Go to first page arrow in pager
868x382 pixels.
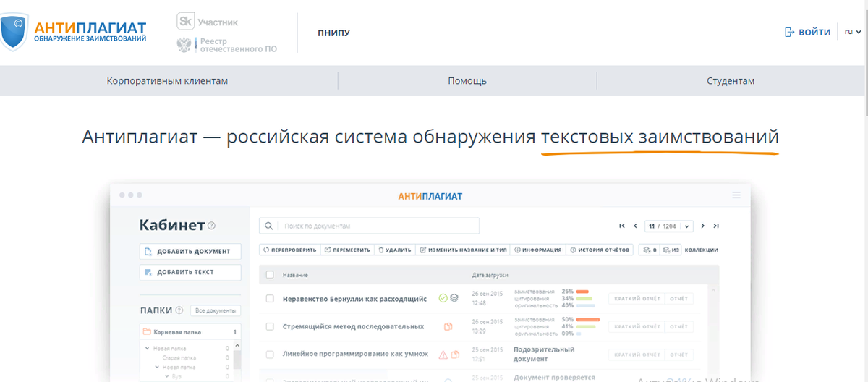coord(621,226)
